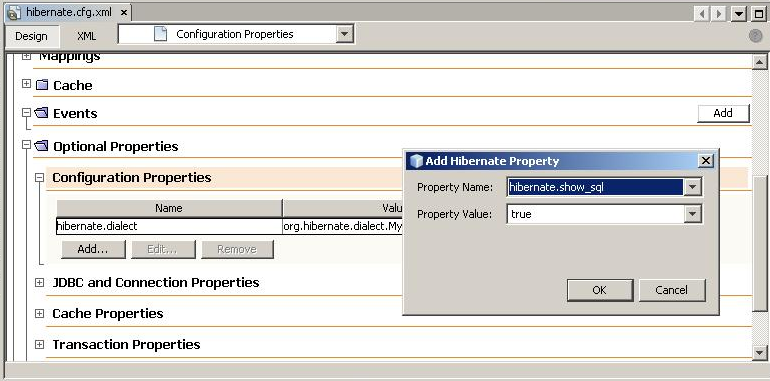Open the Configuration Properties section dropdown
The image size is (770, 381).
pos(344,34)
